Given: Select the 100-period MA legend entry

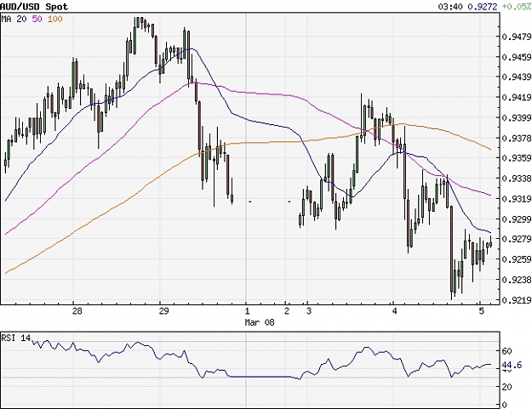Looking at the screenshot, I should 55,19.
